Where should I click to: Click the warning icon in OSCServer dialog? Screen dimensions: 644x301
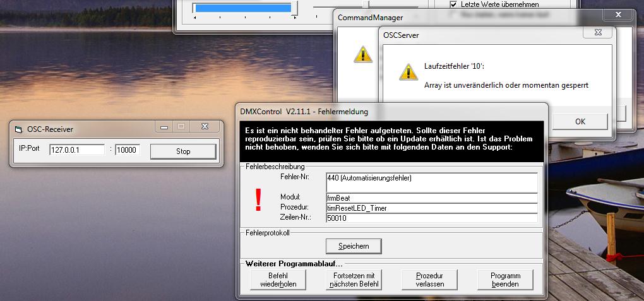point(408,71)
